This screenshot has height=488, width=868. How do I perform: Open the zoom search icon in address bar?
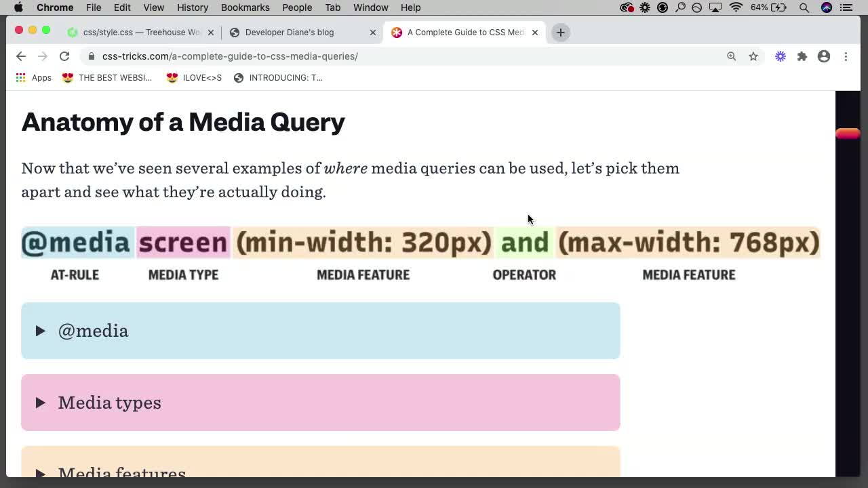(x=732, y=56)
